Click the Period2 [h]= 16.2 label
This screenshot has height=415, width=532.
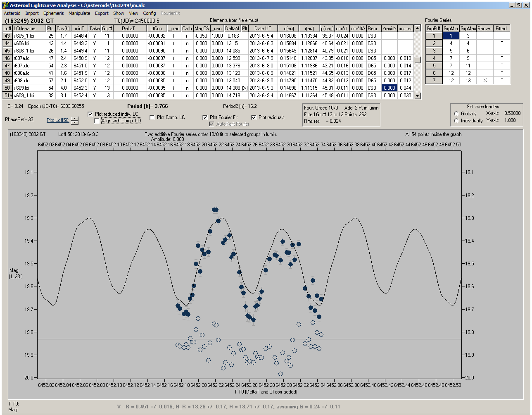click(240, 106)
